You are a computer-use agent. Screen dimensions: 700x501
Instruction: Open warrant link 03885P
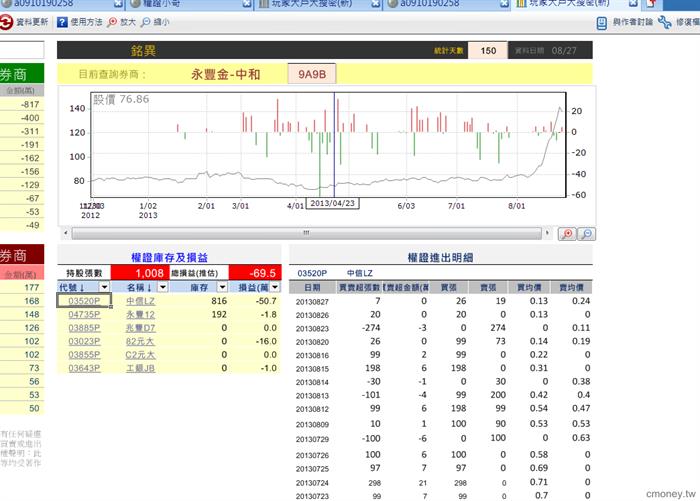[x=84, y=328]
